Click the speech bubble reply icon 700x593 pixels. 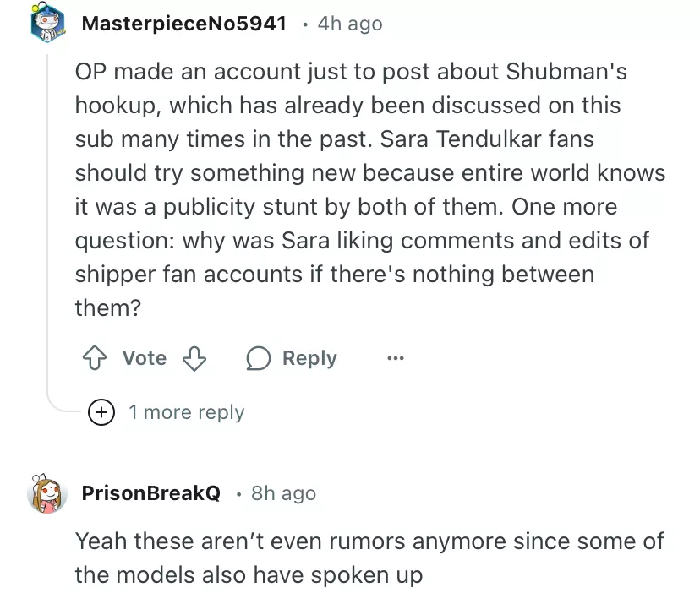(257, 358)
